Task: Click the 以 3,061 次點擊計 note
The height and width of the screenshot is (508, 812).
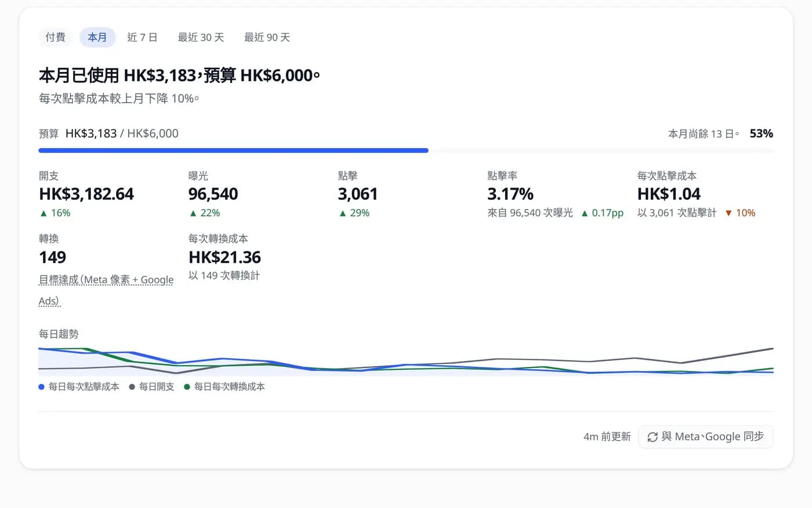Action: [677, 213]
